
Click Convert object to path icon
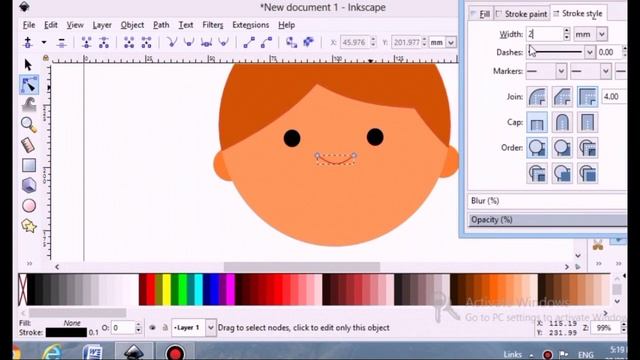click(x=291, y=42)
